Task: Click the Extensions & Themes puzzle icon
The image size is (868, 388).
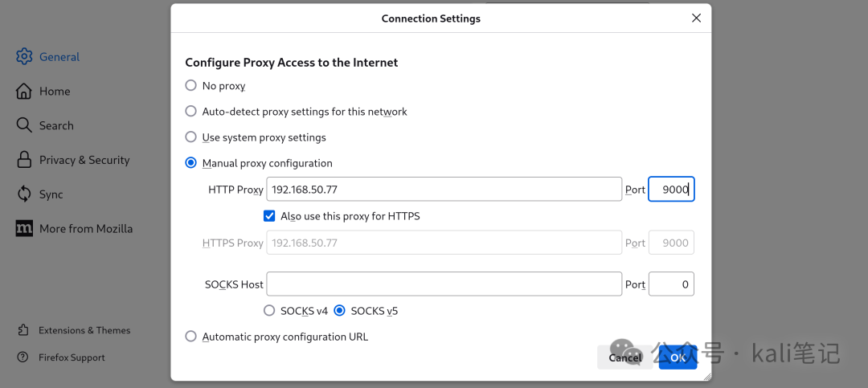Action: tap(23, 330)
